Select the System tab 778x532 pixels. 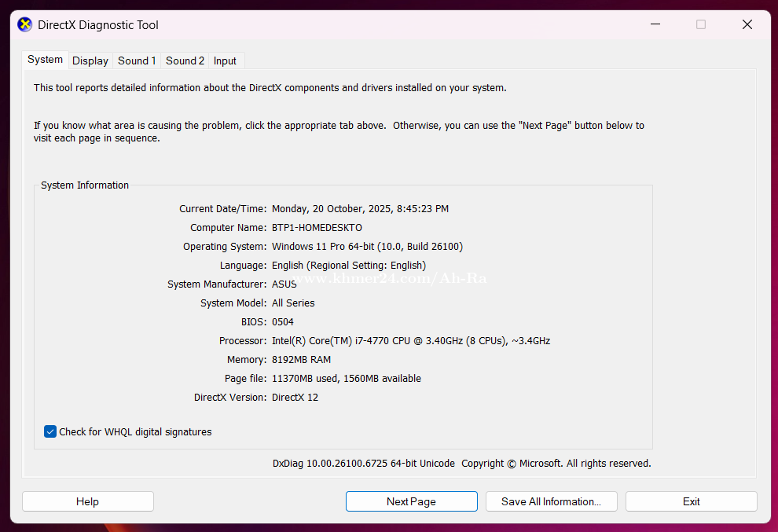(x=45, y=60)
